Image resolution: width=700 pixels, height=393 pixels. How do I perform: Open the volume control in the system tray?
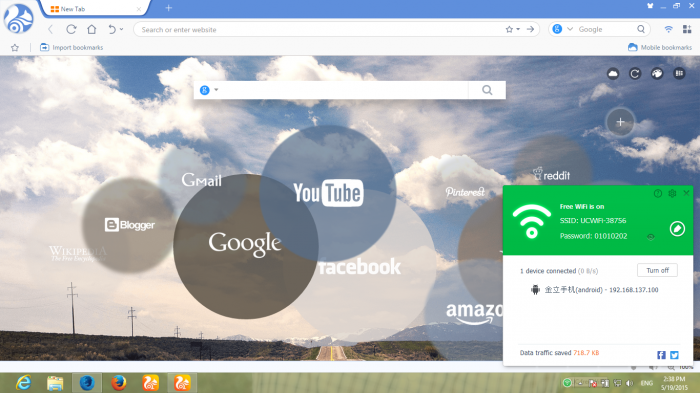[630, 383]
